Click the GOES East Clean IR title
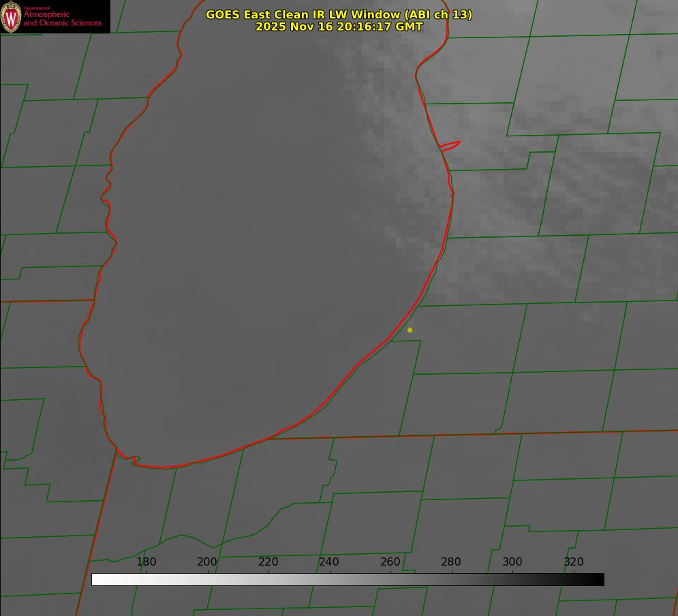 pos(339,14)
